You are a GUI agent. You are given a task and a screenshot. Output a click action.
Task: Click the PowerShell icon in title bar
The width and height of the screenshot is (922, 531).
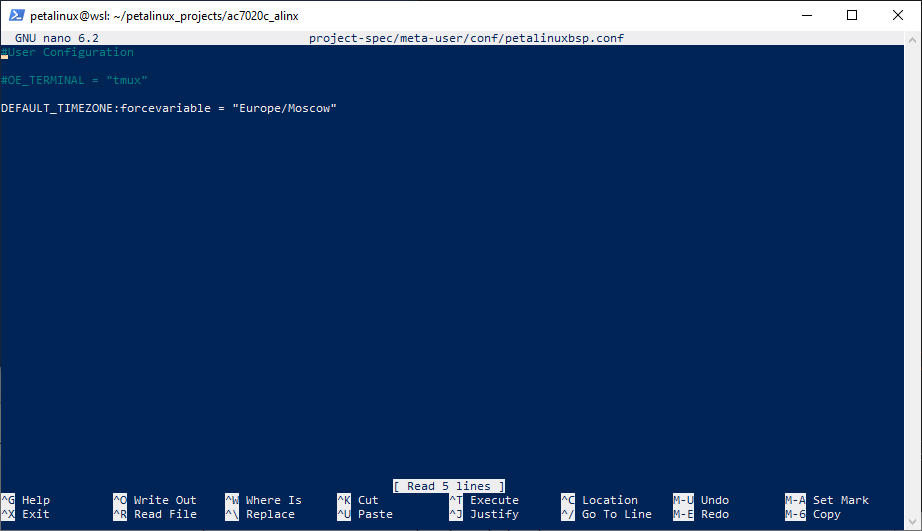point(16,15)
